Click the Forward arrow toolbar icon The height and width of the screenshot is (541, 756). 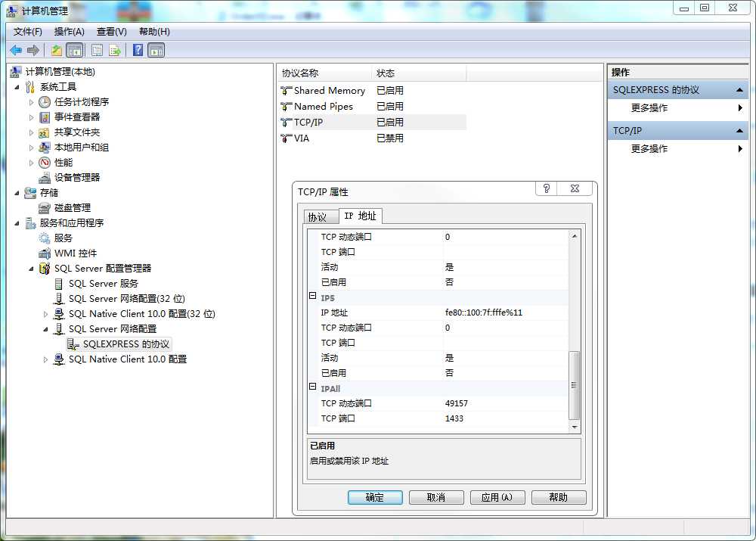click(x=33, y=50)
